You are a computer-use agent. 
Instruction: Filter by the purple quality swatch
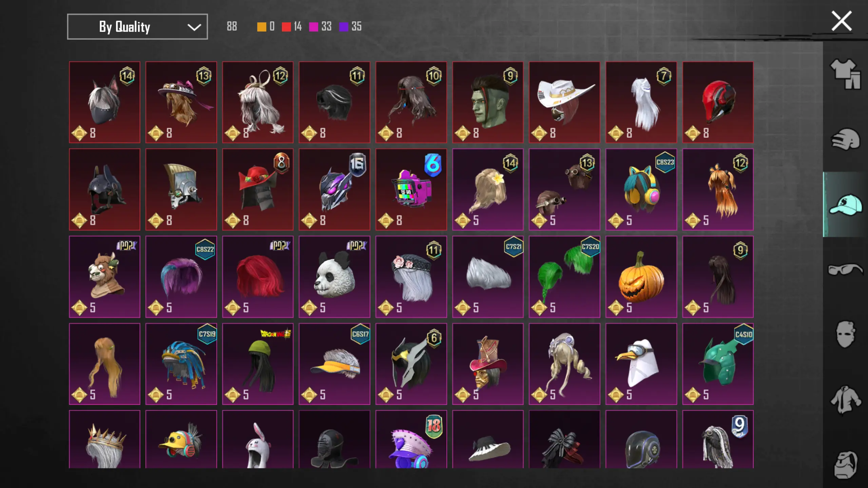pyautogui.click(x=344, y=27)
